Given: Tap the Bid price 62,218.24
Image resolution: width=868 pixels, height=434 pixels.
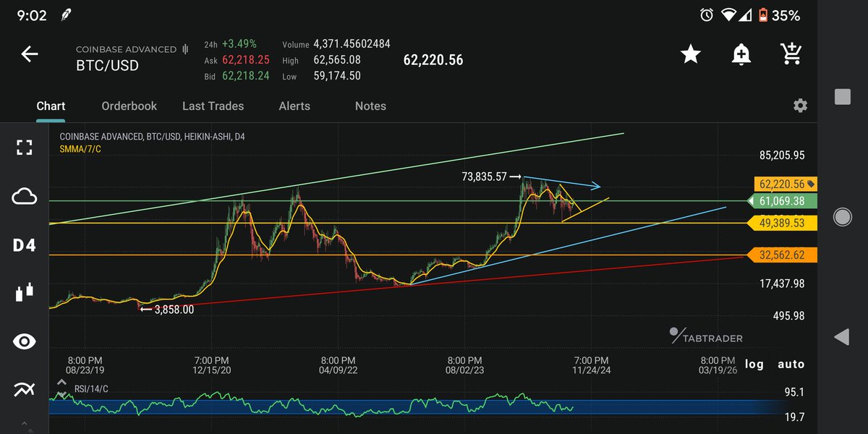Looking at the screenshot, I should (246, 75).
